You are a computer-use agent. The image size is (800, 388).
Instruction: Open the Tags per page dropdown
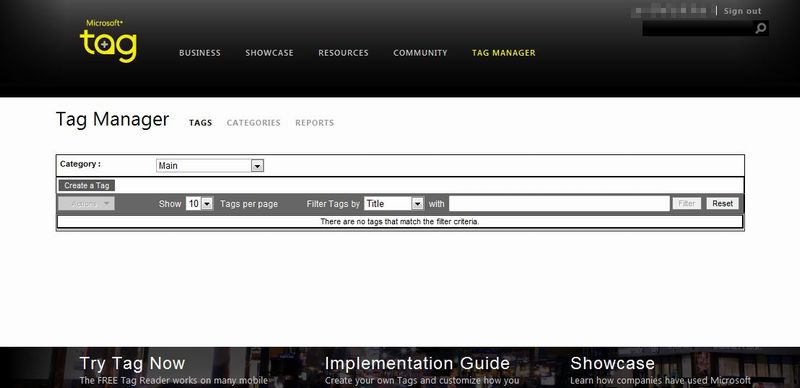pos(199,204)
